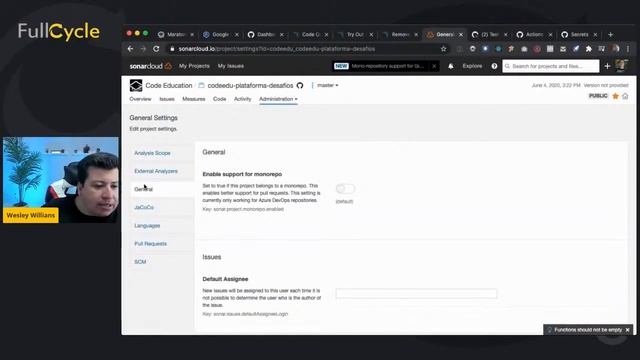Click the search for projects and files field
Image resolution: width=640 pixels, height=360 pixels.
(551, 66)
